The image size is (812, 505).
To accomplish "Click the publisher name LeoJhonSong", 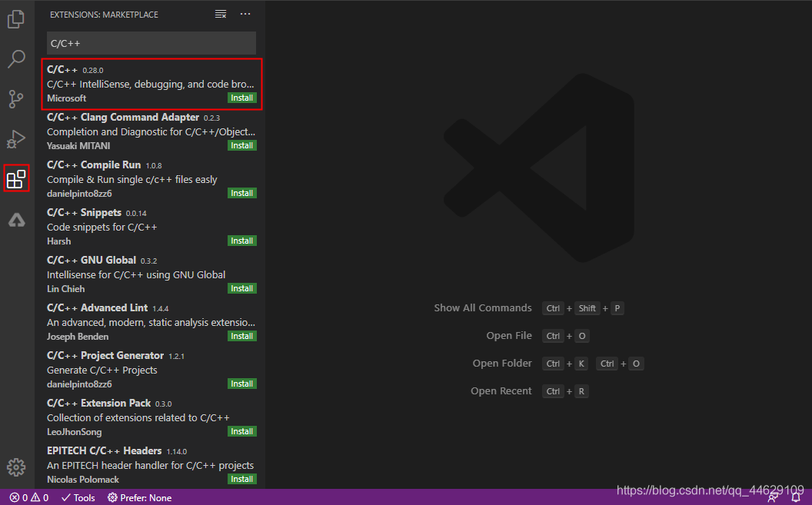I will [74, 431].
